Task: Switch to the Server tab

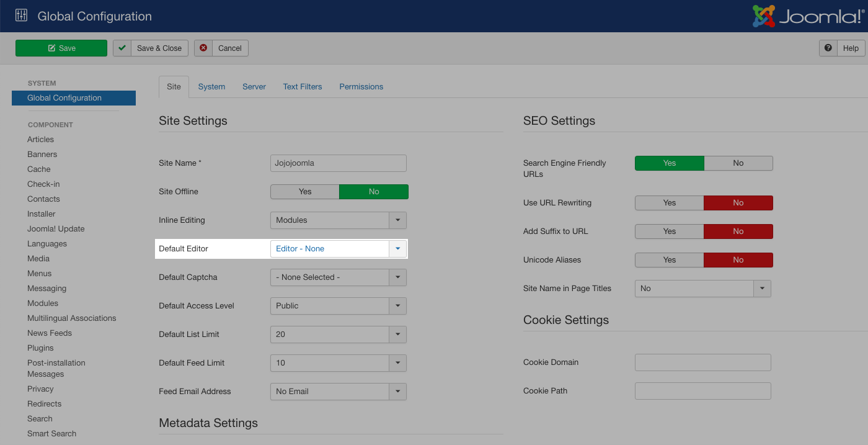Action: coord(254,87)
